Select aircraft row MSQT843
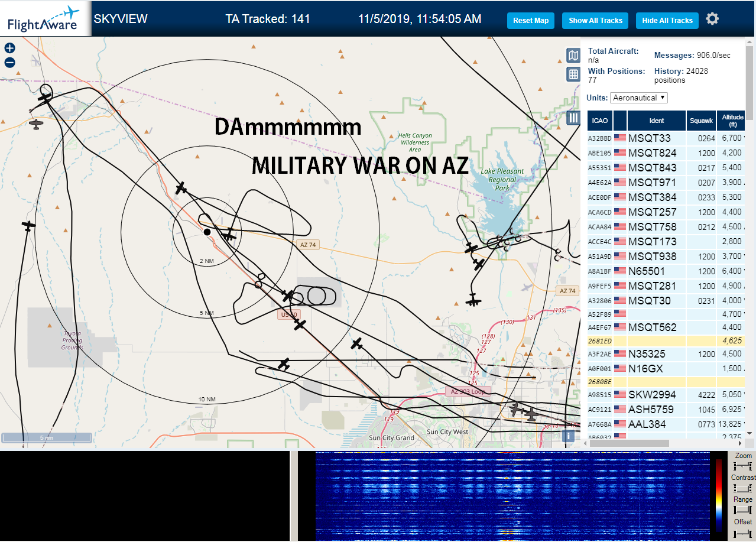This screenshot has width=756, height=542. coord(667,168)
